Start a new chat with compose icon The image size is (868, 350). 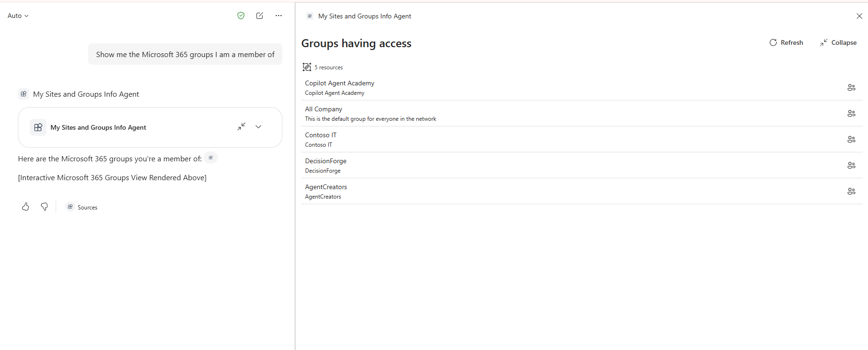(x=260, y=16)
